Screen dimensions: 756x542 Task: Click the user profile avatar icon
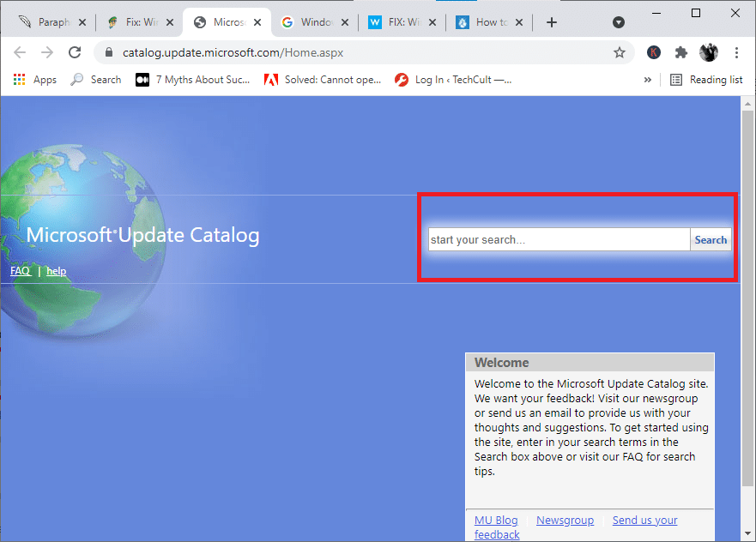click(x=709, y=52)
